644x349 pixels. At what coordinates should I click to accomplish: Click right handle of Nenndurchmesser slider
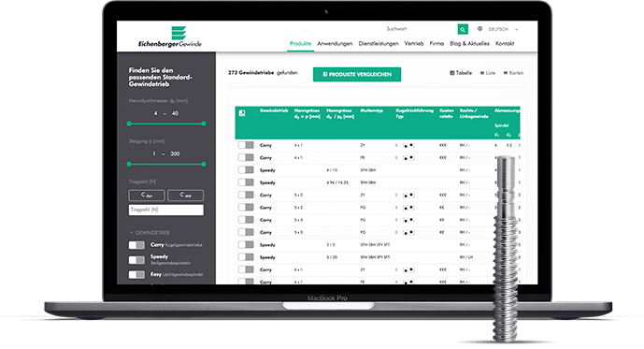[204, 124]
